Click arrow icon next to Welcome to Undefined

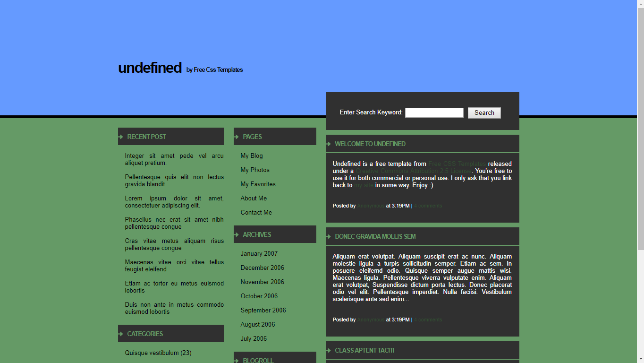pyautogui.click(x=329, y=144)
